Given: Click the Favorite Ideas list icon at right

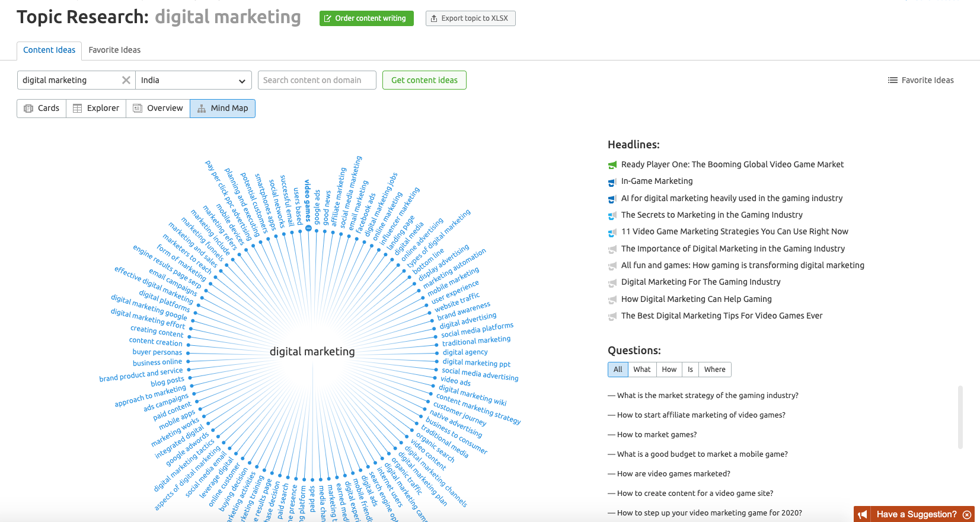Looking at the screenshot, I should 892,80.
